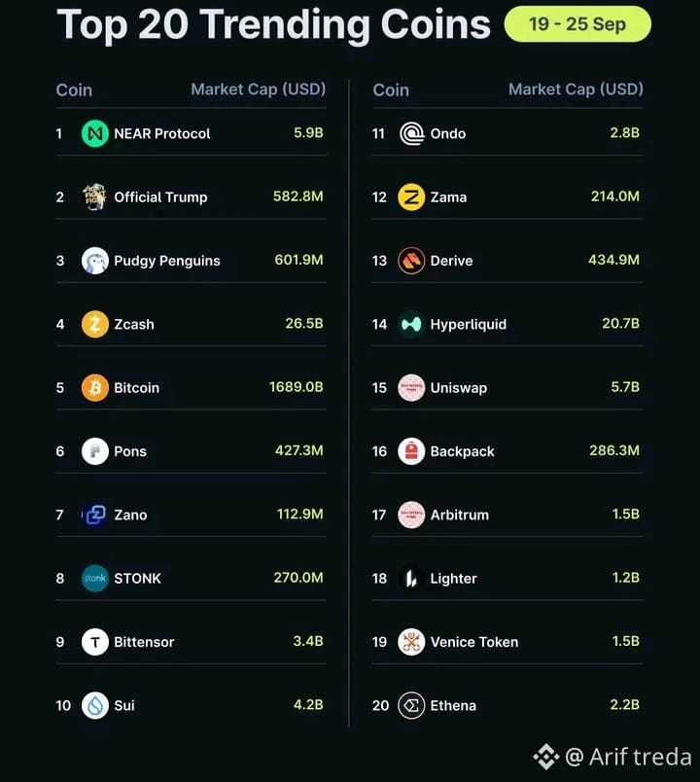This screenshot has width=700, height=782.
Task: Click the Bitcoin market cap value 1689.0B
Action: click(x=297, y=387)
